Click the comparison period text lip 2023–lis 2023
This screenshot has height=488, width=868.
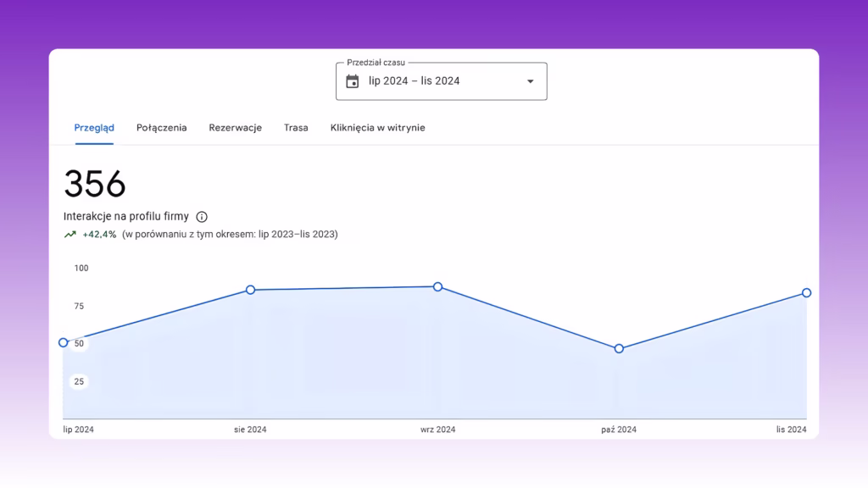click(x=298, y=235)
